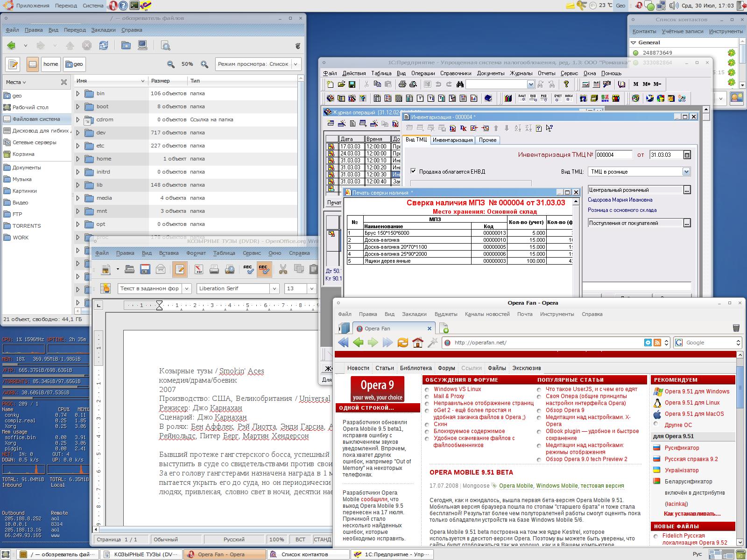Click the blue book icon in 1C toolbar

click(488, 98)
